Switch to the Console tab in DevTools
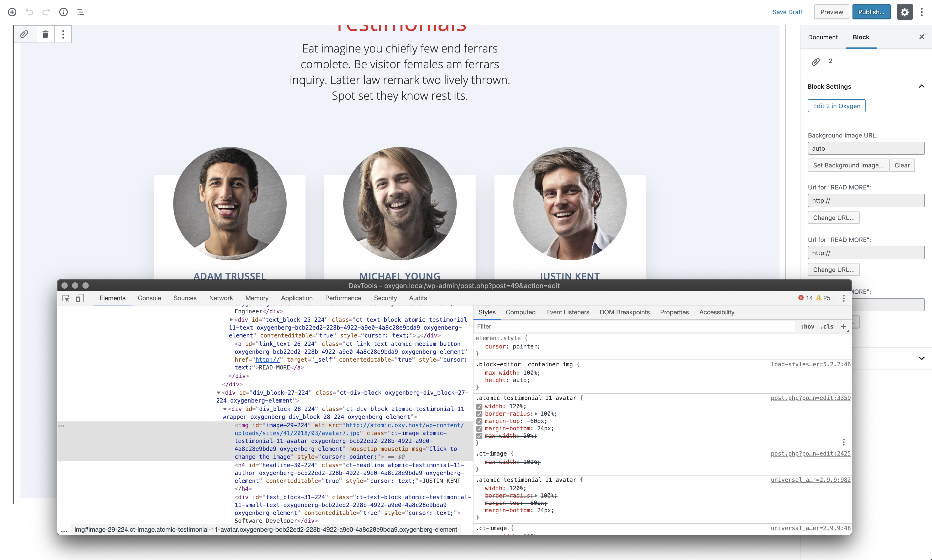932x560 pixels. [149, 298]
